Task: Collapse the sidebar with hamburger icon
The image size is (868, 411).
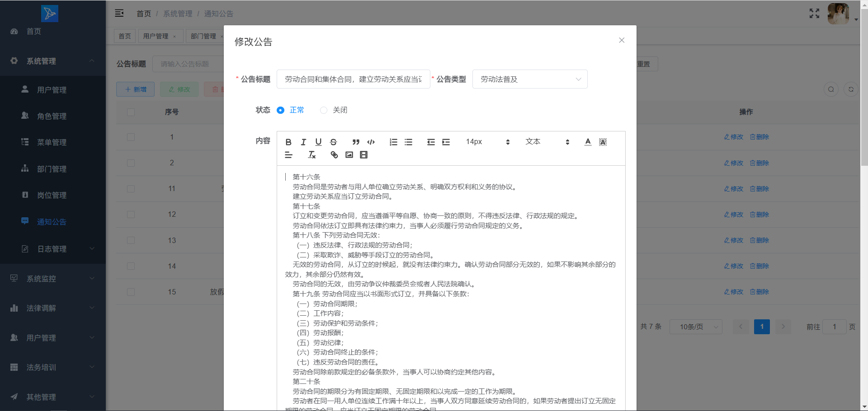Action: [119, 13]
